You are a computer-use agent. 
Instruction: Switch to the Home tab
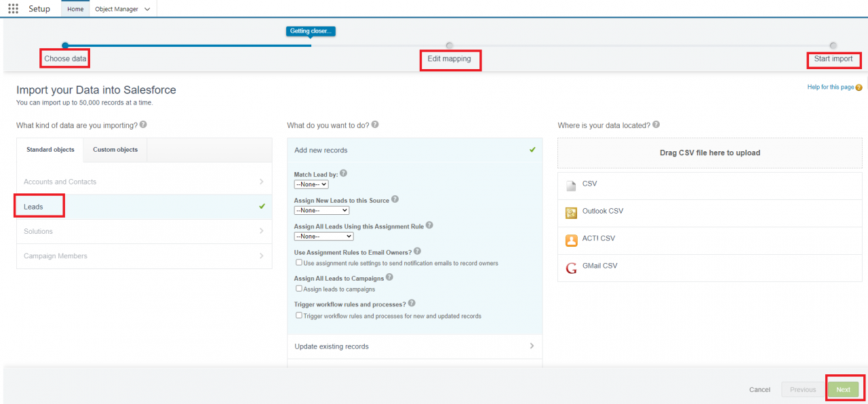click(75, 9)
